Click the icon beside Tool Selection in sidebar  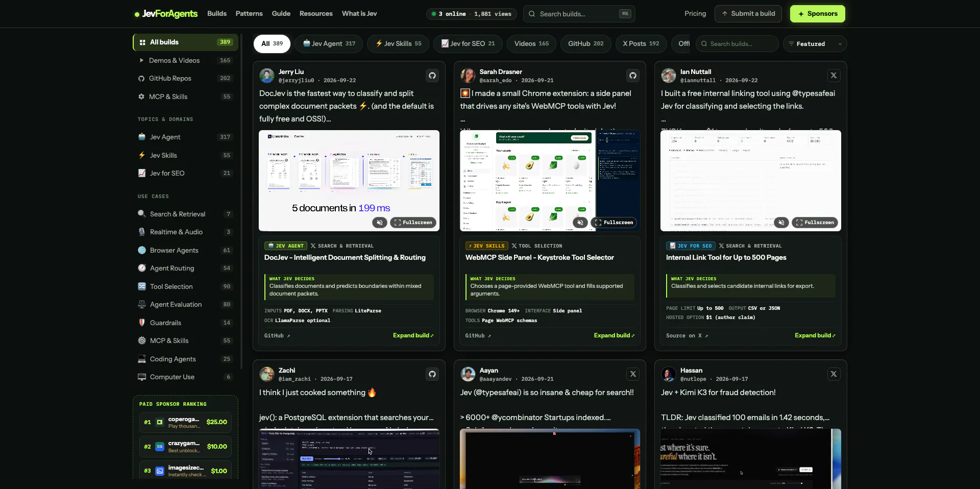tap(142, 286)
